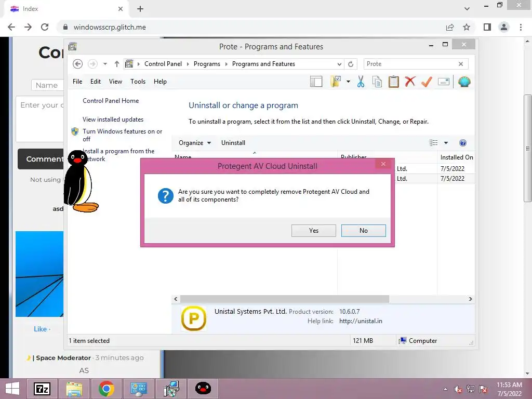Click No in the uninstall confirmation dialog
532x399 pixels.
(x=363, y=230)
